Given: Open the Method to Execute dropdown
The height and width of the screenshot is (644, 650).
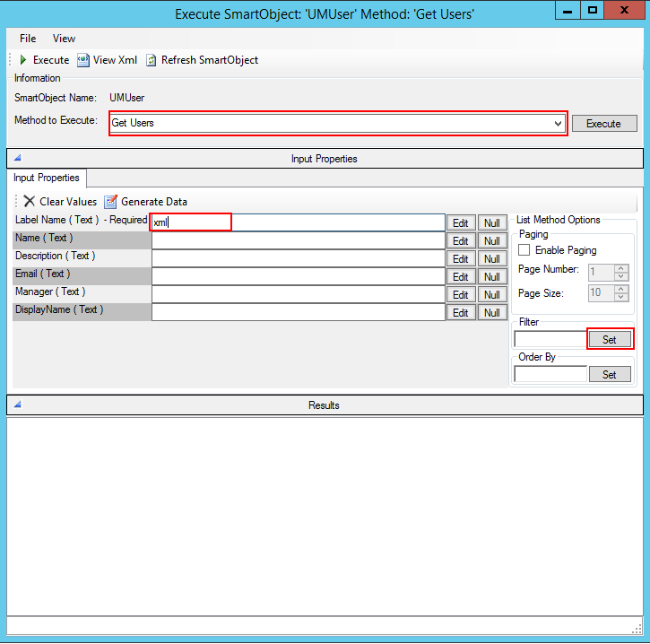Looking at the screenshot, I should (559, 123).
